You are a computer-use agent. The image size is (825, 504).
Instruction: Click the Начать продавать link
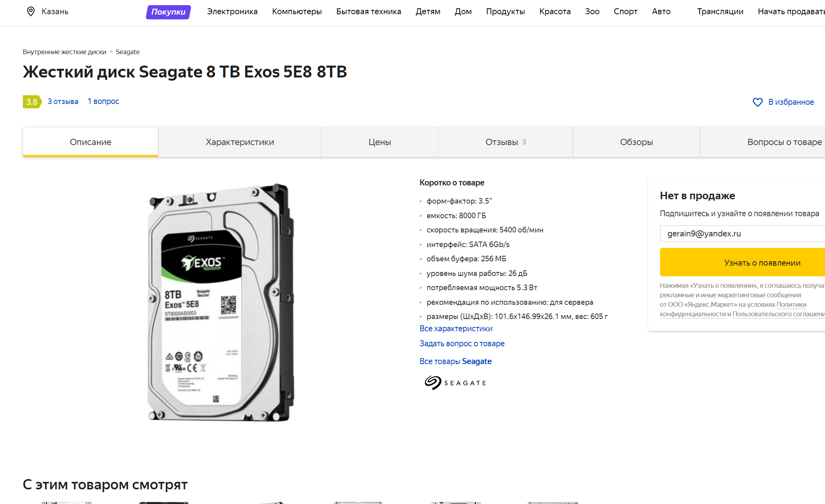791,11
